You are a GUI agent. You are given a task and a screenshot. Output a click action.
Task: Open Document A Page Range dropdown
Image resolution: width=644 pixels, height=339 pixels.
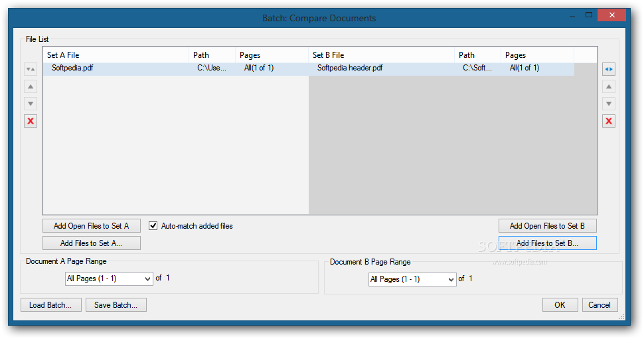click(x=109, y=279)
